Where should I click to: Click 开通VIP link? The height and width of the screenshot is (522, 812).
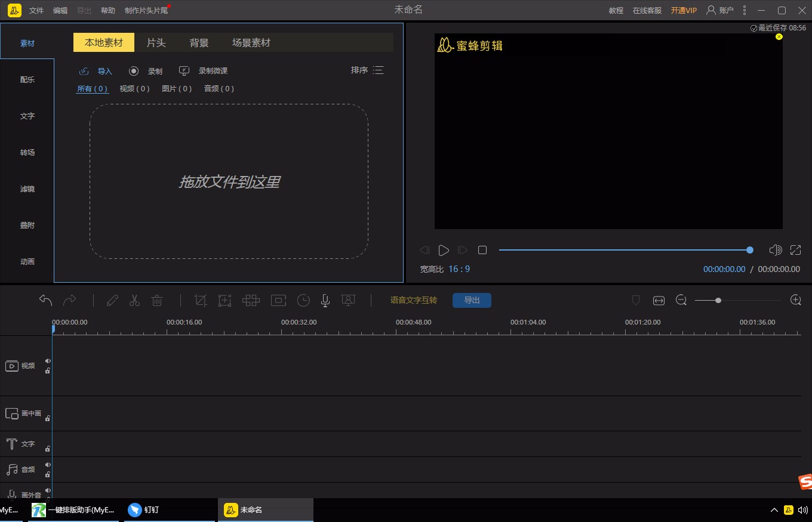pyautogui.click(x=684, y=11)
